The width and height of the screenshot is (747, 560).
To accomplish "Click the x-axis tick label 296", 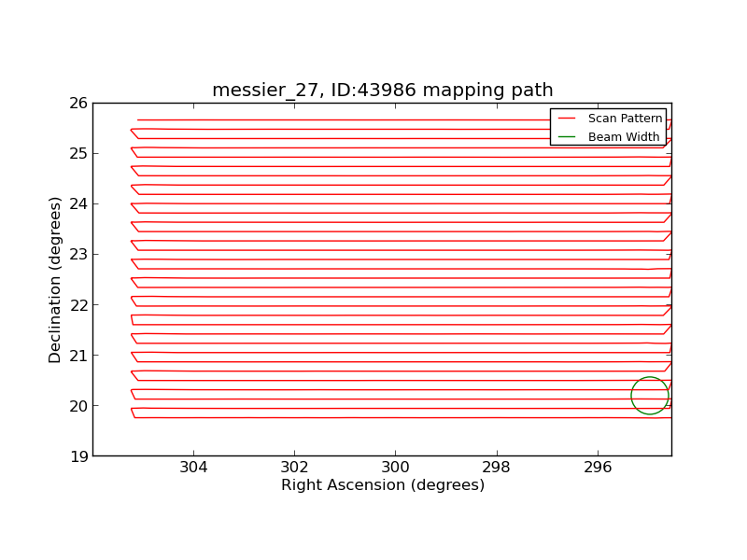I will [598, 468].
